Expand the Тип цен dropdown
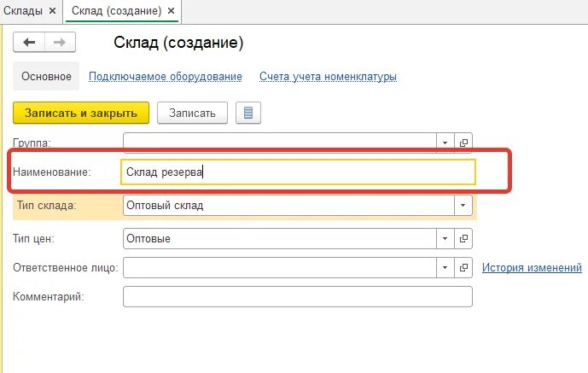Viewport: 588px width, 373px height. coord(445,238)
